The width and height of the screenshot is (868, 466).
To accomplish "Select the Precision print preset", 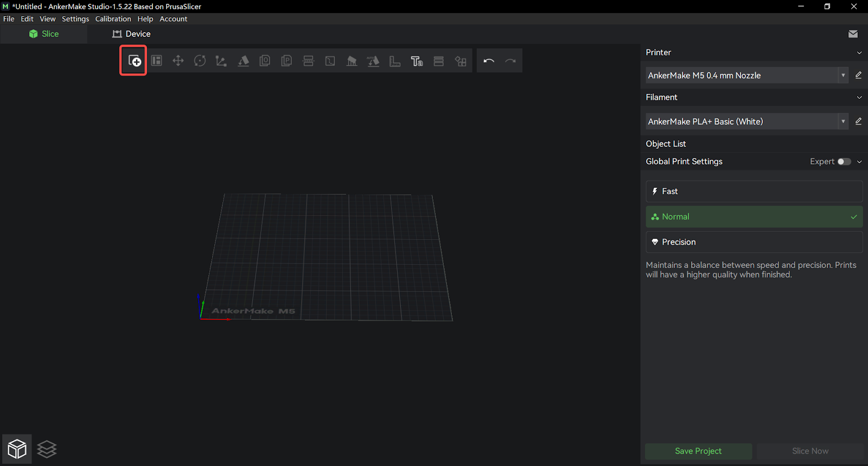I will point(754,242).
